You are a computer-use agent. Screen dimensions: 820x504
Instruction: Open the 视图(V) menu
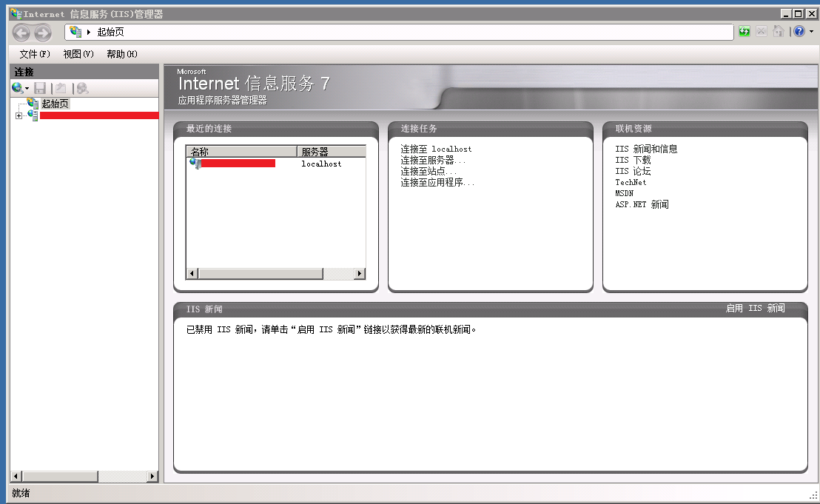[x=78, y=54]
